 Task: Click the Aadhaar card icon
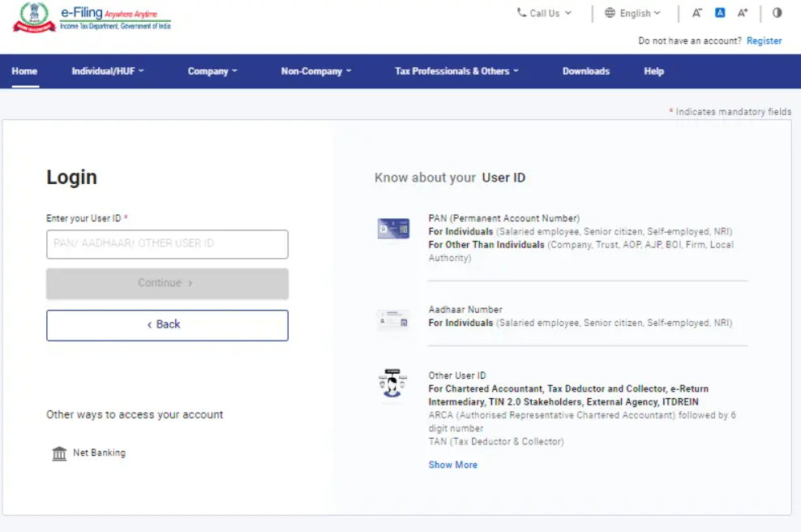pyautogui.click(x=393, y=320)
